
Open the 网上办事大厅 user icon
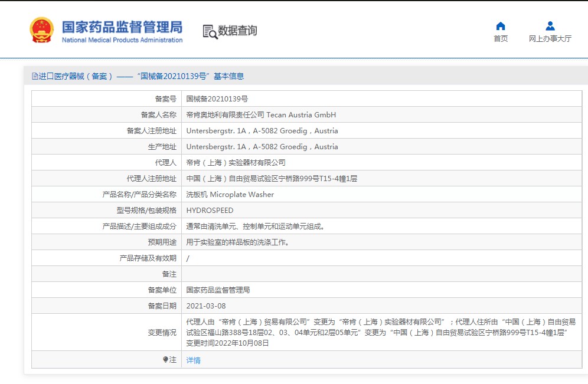tap(550, 26)
